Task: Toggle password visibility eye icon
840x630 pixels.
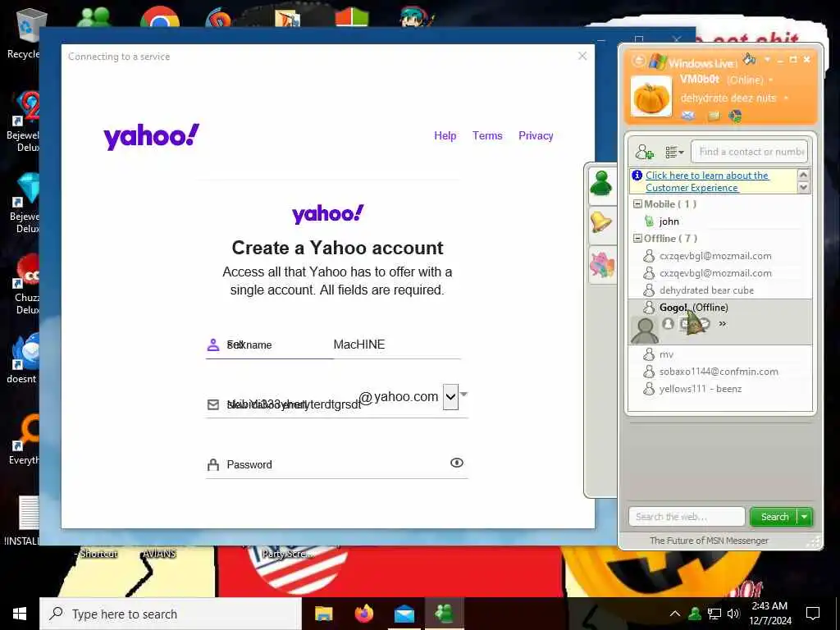Action: 456,463
